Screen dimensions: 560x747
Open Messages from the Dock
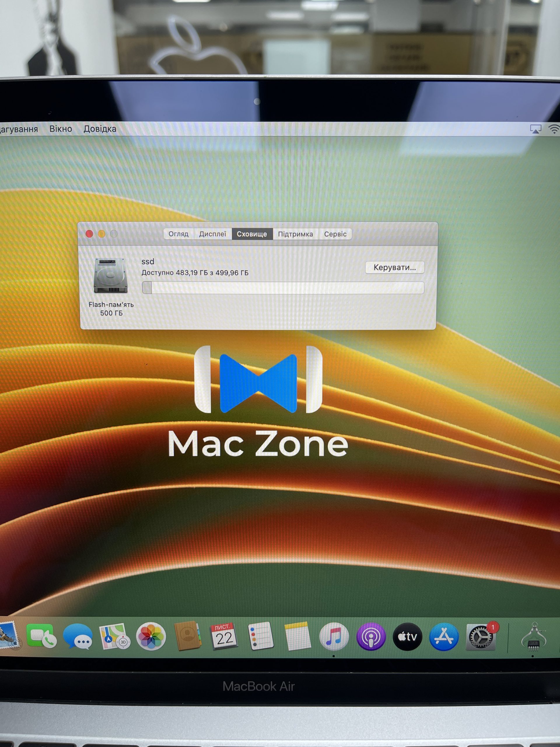78,636
